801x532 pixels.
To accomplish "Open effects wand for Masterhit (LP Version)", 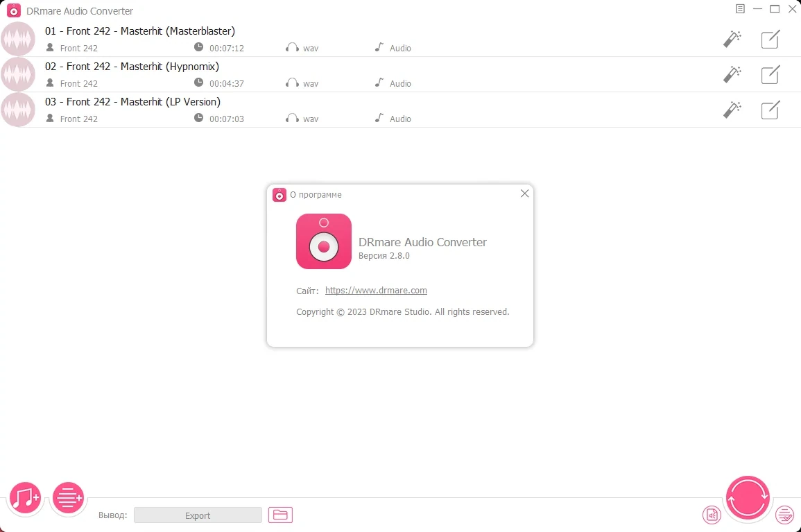I will [732, 110].
